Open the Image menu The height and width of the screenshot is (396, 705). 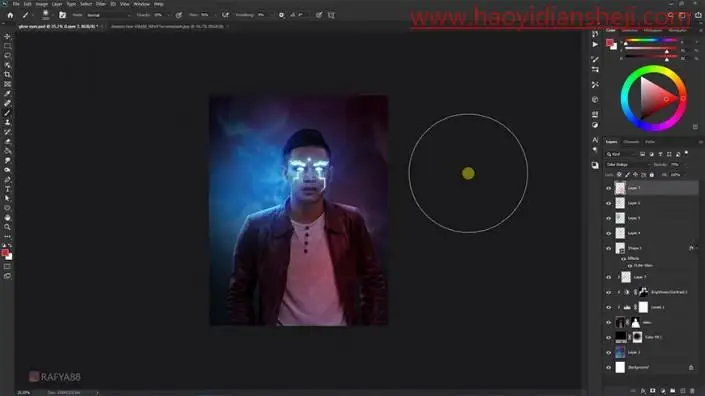tap(41, 4)
